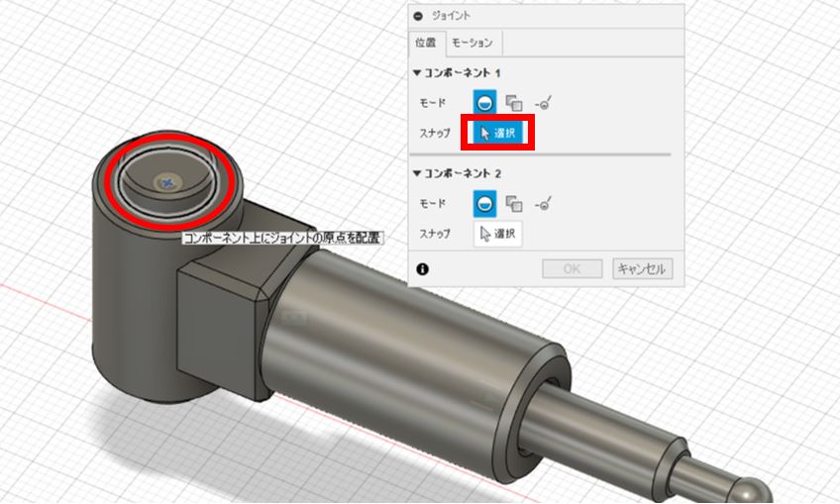Click the キャンセル button
The width and height of the screenshot is (840, 504).
coord(642,268)
